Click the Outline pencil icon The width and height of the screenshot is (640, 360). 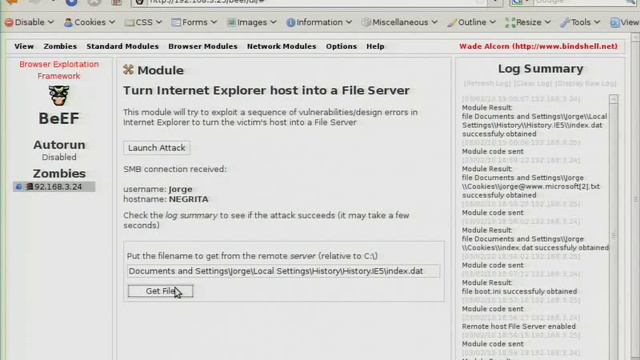(451, 22)
